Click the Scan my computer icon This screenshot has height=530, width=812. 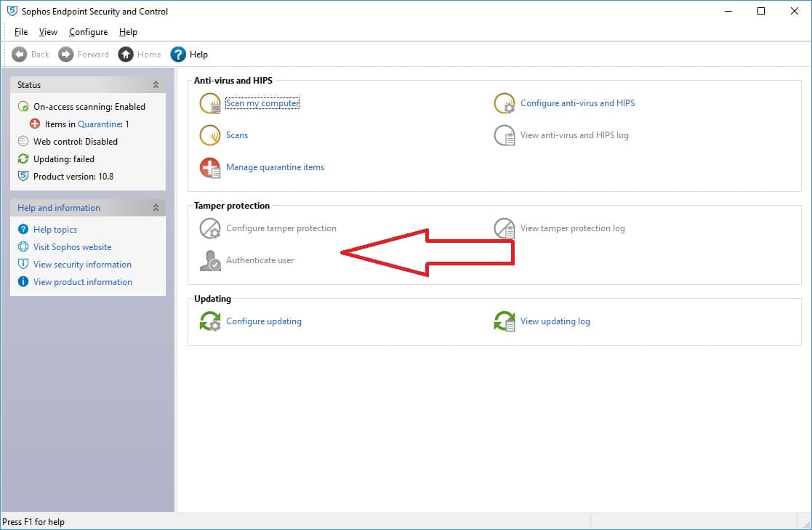210,103
